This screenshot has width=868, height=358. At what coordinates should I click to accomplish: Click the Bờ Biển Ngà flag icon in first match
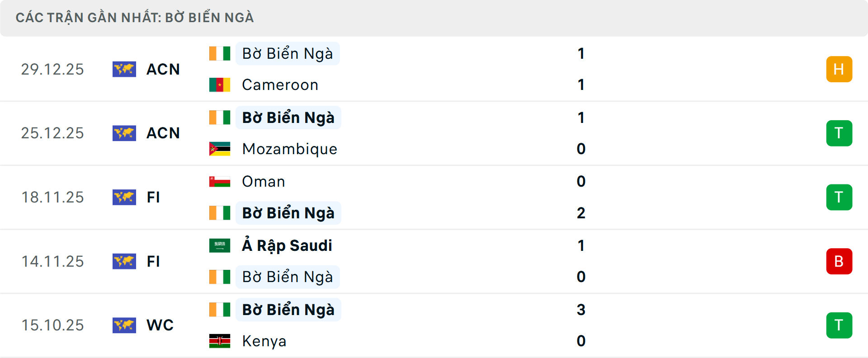coord(219,53)
